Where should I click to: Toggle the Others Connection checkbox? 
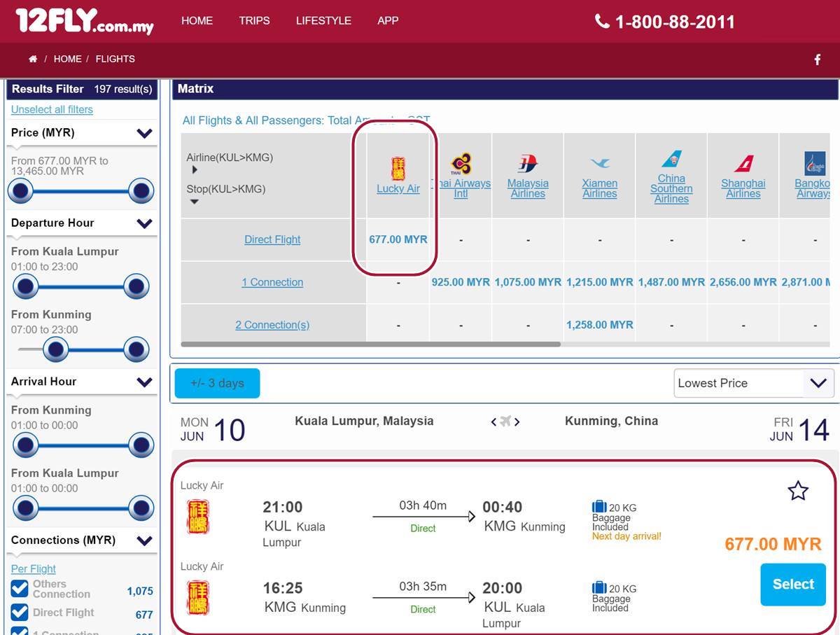click(x=20, y=589)
